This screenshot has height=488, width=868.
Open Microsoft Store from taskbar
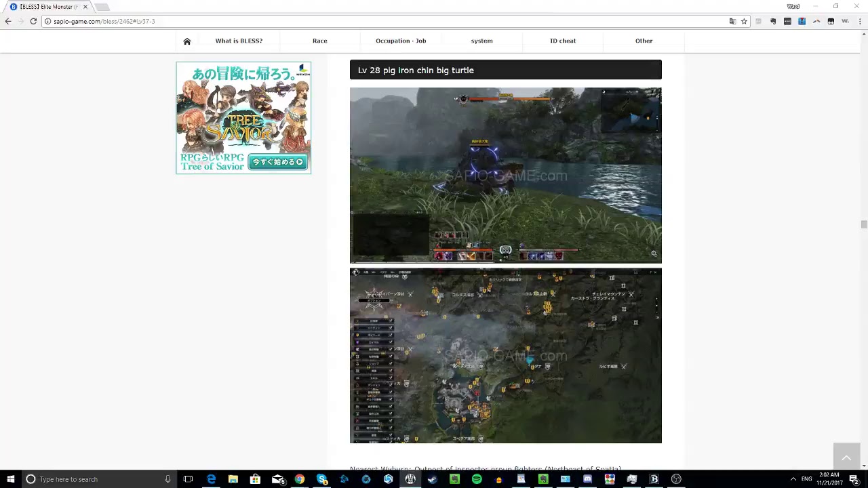[255, 479]
